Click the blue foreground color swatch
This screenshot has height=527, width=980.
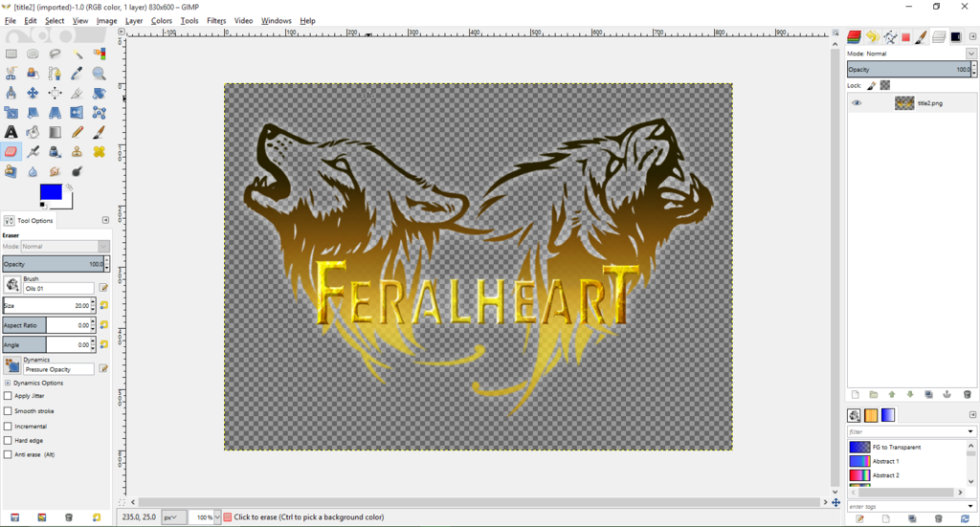pyautogui.click(x=51, y=192)
